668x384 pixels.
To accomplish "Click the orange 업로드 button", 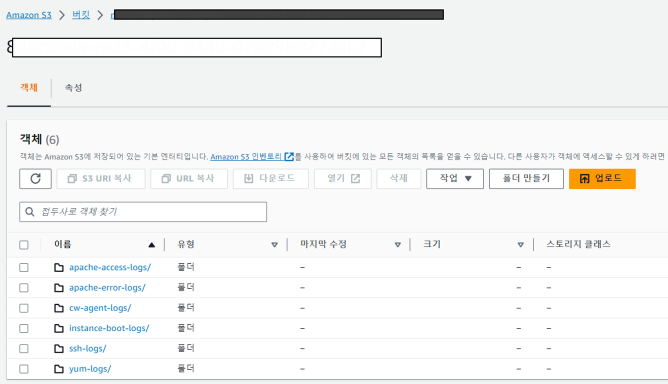I will [602, 179].
